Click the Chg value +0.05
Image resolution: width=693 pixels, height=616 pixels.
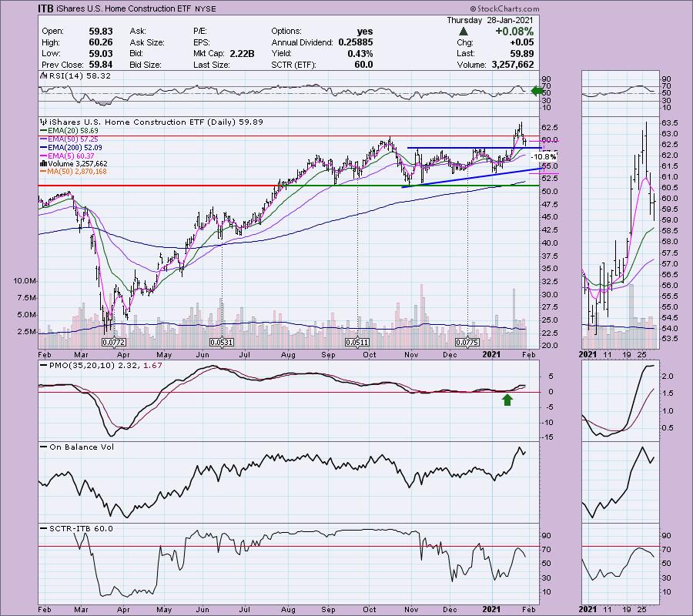[x=521, y=42]
